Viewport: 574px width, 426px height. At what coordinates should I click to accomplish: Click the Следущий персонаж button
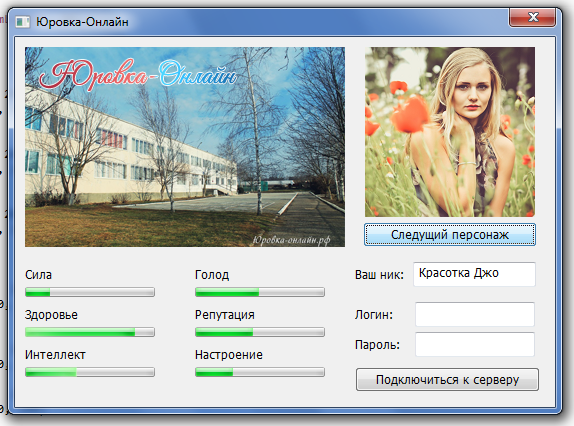point(450,234)
